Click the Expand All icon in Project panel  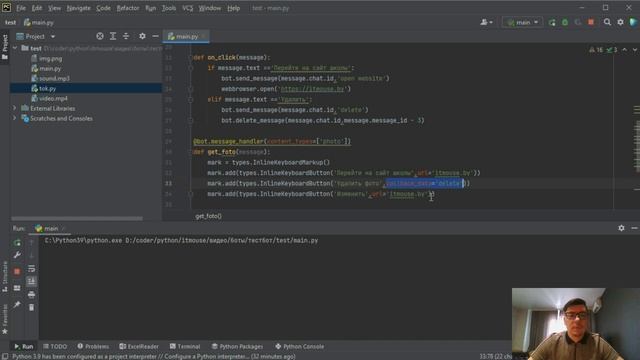[x=113, y=36]
